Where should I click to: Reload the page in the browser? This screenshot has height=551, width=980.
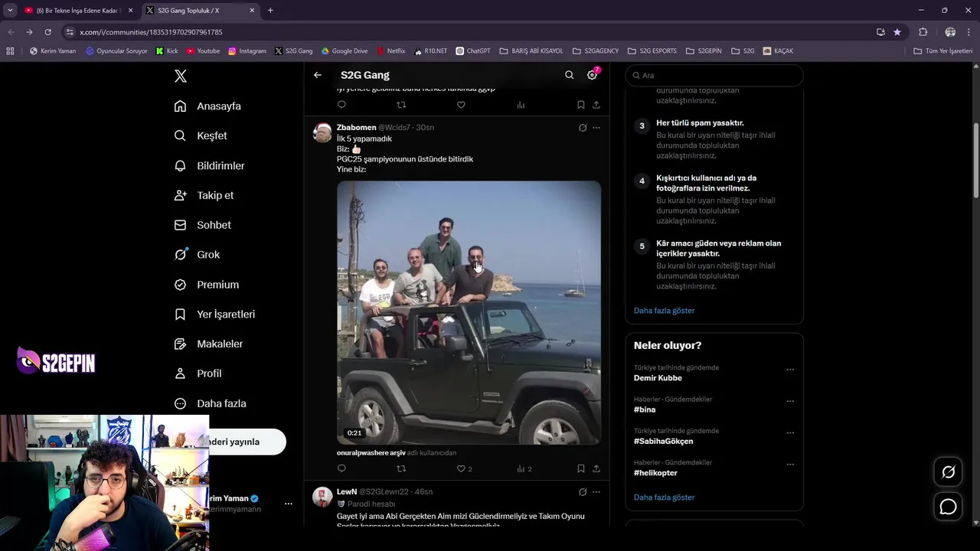[x=47, y=32]
